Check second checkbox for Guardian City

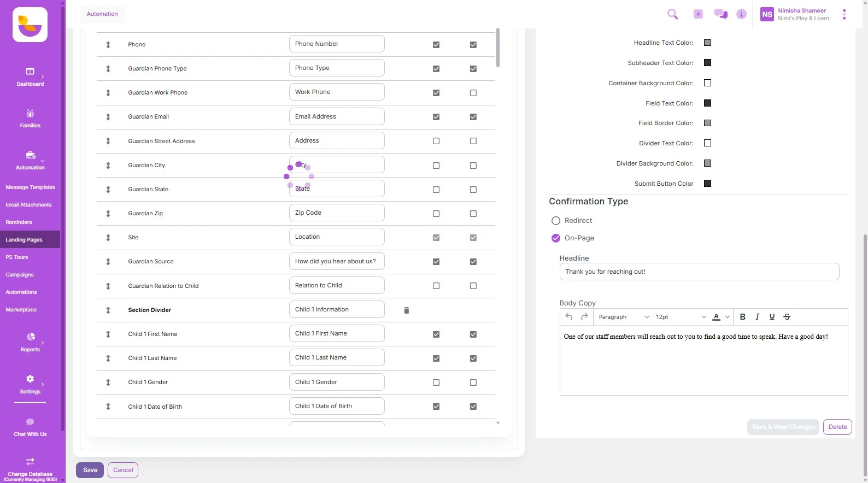tap(473, 166)
